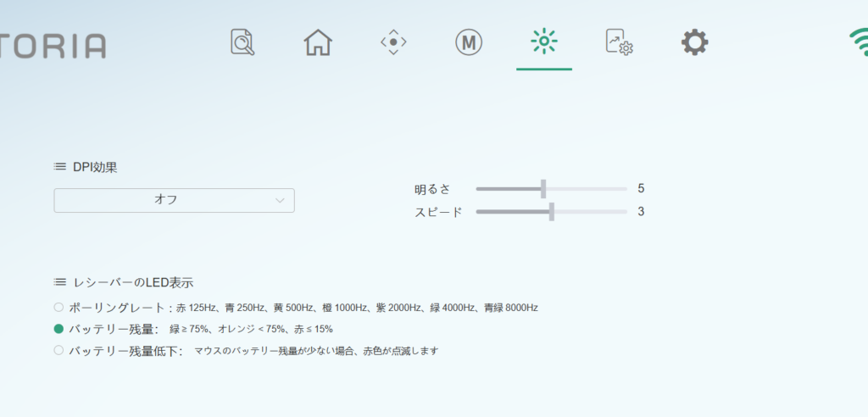The width and height of the screenshot is (868, 417).
Task: Click the list icon beside DPI効果 heading
Action: pos(59,167)
